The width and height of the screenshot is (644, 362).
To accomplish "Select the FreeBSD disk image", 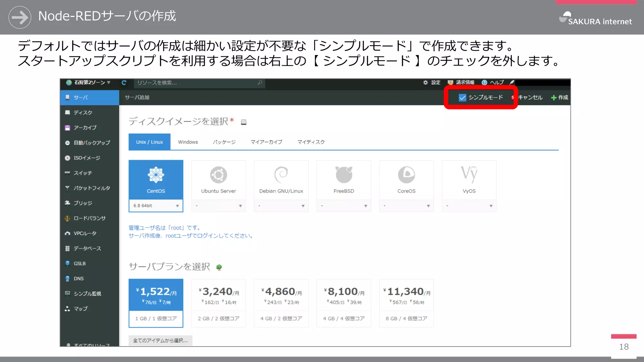I will point(344,180).
